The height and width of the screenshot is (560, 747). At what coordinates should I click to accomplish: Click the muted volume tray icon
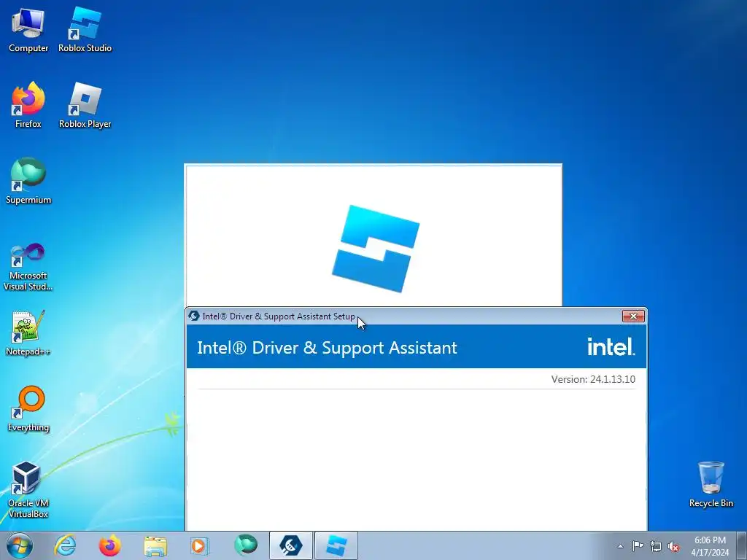point(673,546)
